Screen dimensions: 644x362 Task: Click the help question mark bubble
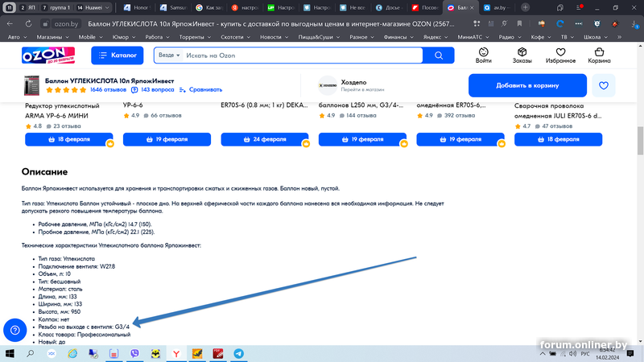pyautogui.click(x=14, y=330)
